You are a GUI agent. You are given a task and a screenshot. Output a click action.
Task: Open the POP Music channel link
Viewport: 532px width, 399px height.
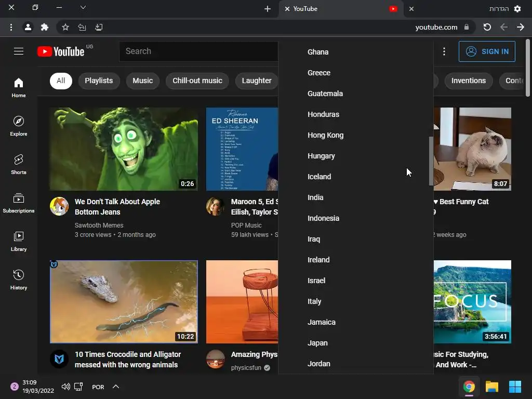246,225
